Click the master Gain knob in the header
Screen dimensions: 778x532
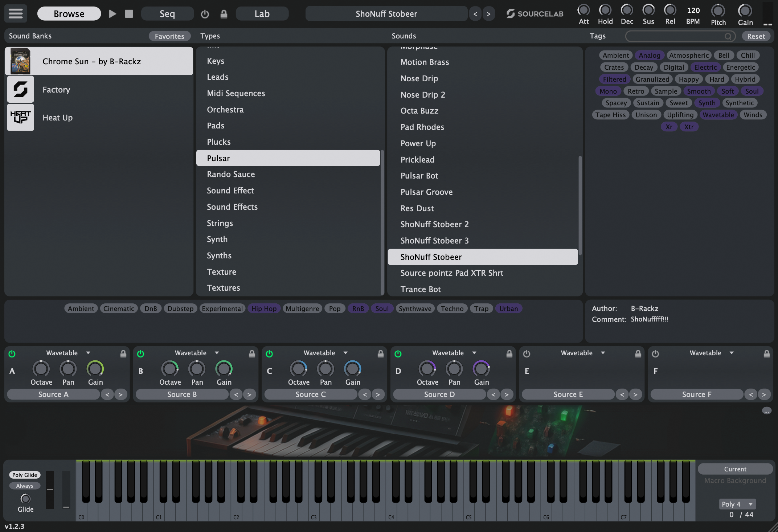[745, 11]
